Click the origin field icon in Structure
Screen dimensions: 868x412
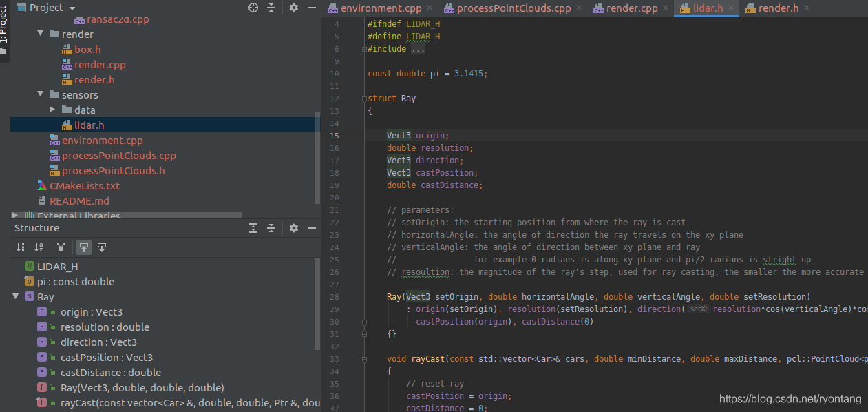tap(42, 311)
